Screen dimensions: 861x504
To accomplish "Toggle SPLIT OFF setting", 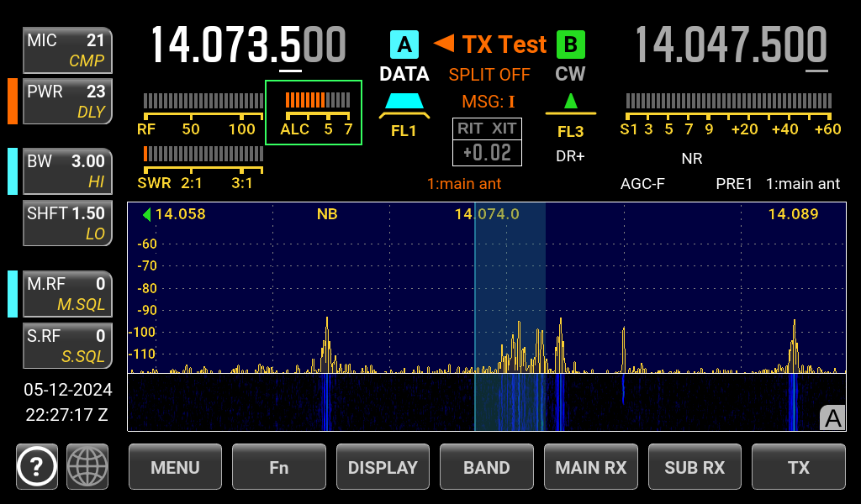I will coord(489,75).
